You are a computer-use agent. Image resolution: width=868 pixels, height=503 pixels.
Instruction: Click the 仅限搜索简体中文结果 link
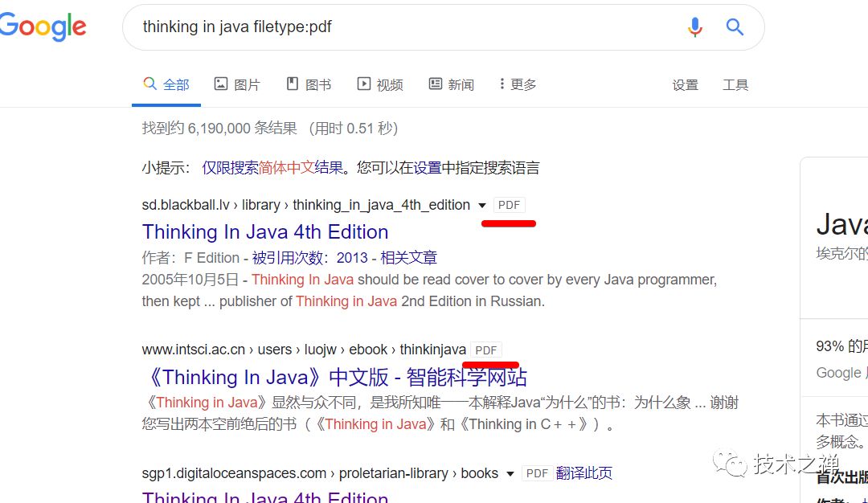point(272,168)
